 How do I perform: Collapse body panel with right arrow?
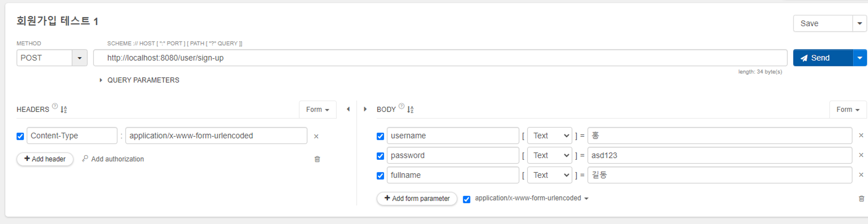tap(365, 109)
